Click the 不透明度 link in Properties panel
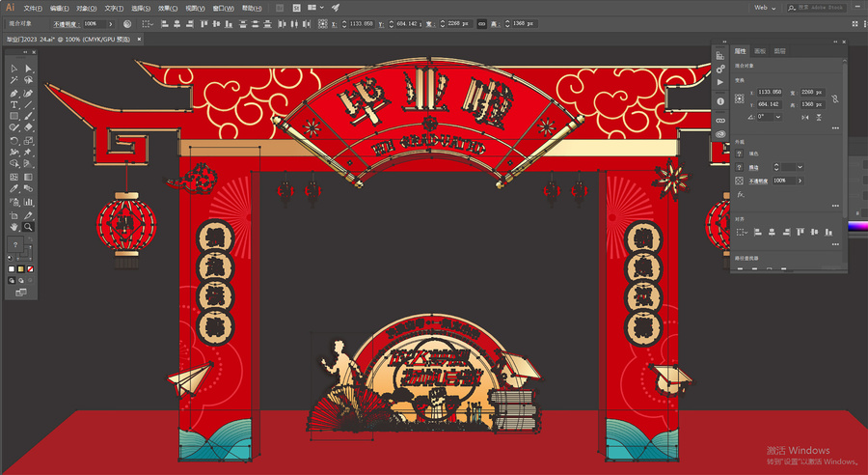Image resolution: width=868 pixels, height=475 pixels. click(x=758, y=182)
